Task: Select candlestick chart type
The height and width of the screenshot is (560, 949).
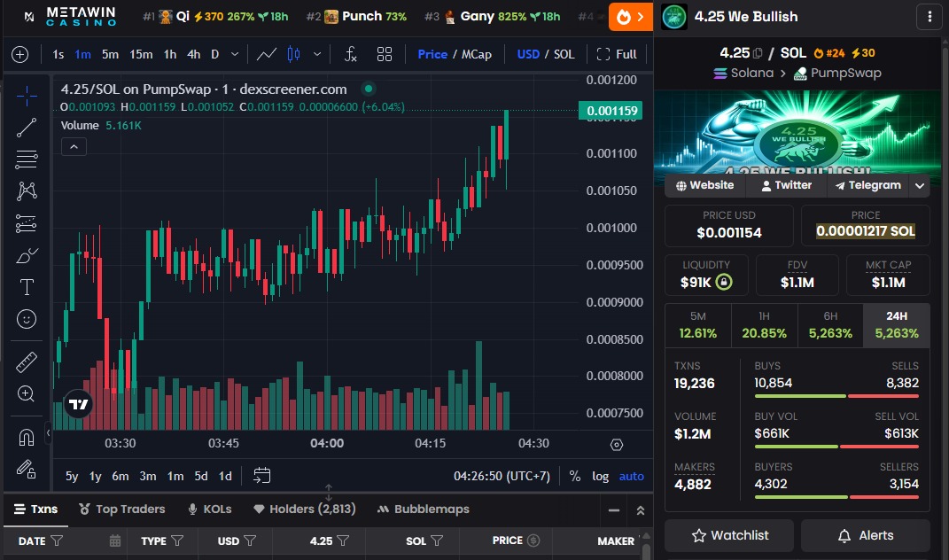Action: pos(293,54)
